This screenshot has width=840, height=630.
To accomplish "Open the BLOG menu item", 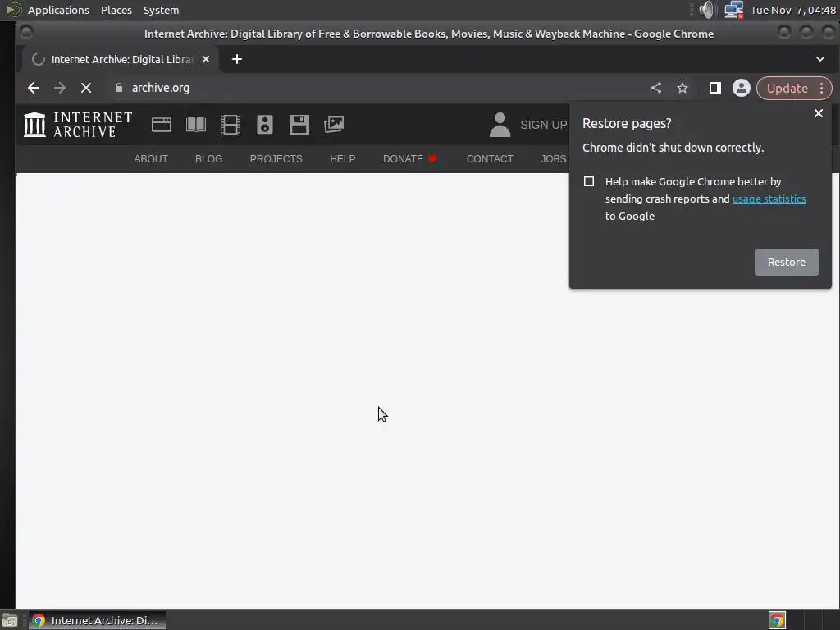I will tap(209, 159).
